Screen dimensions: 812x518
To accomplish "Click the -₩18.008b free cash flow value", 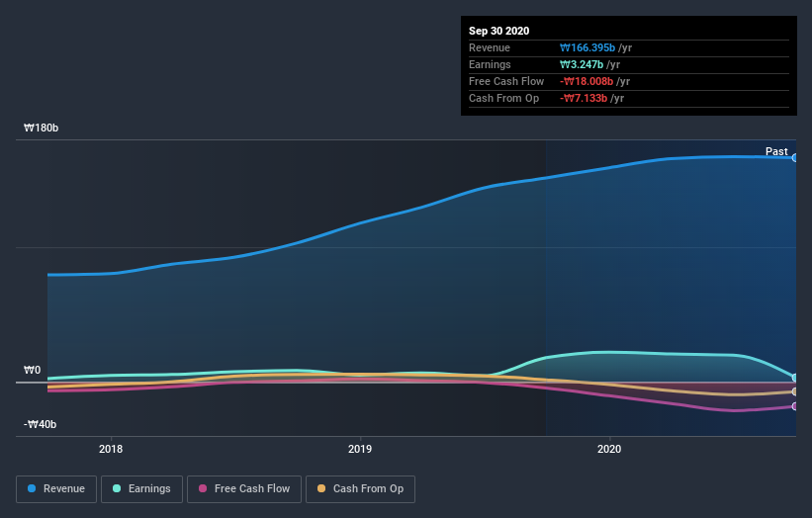I will [x=586, y=81].
